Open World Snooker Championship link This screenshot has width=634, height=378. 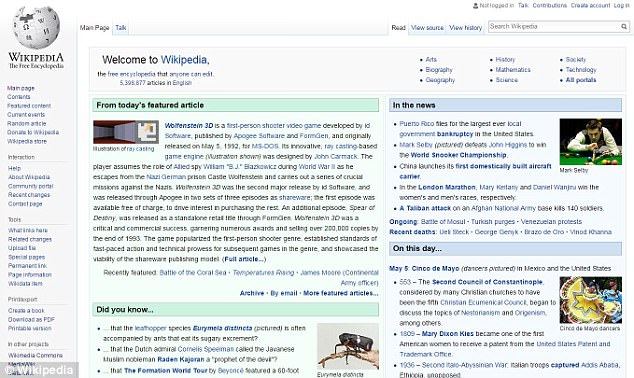(x=459, y=155)
